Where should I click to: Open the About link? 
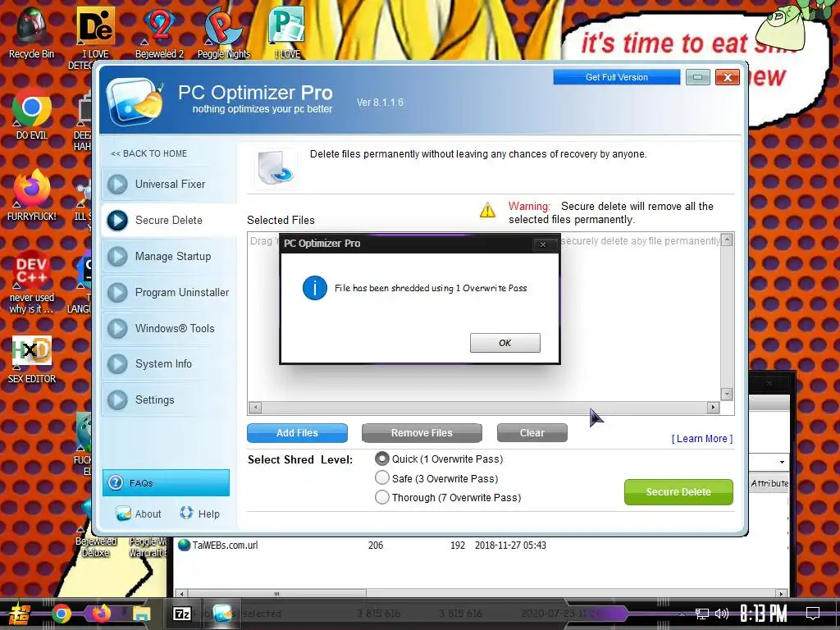coord(148,514)
